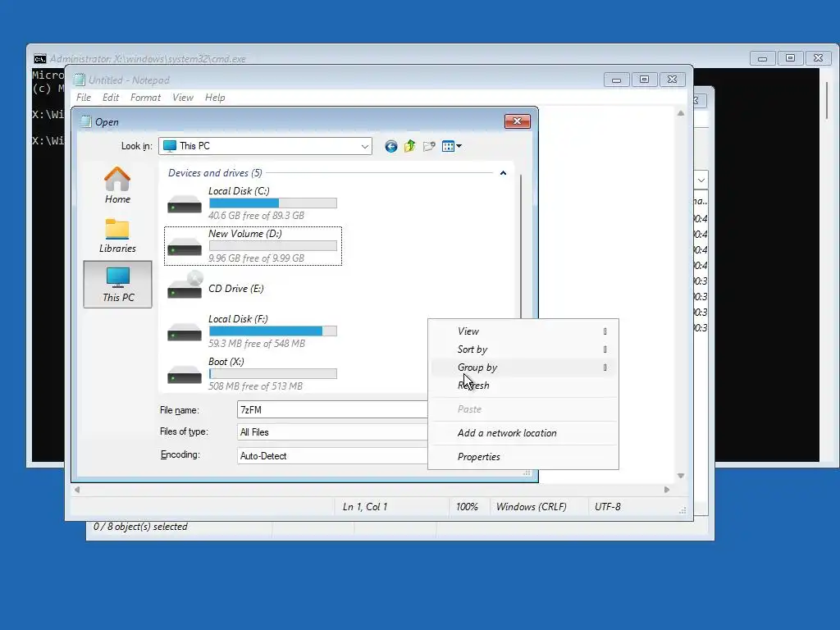
Task: Create new folder toolbar icon
Action: point(429,146)
